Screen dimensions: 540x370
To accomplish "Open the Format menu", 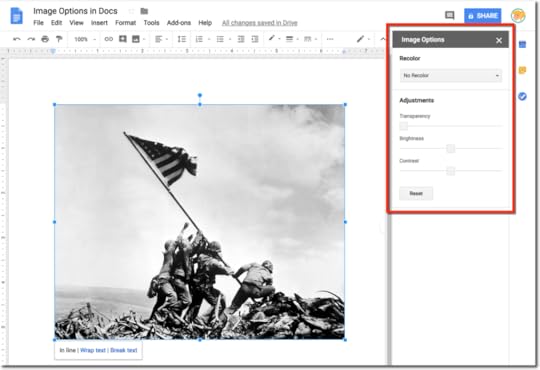I will [125, 23].
